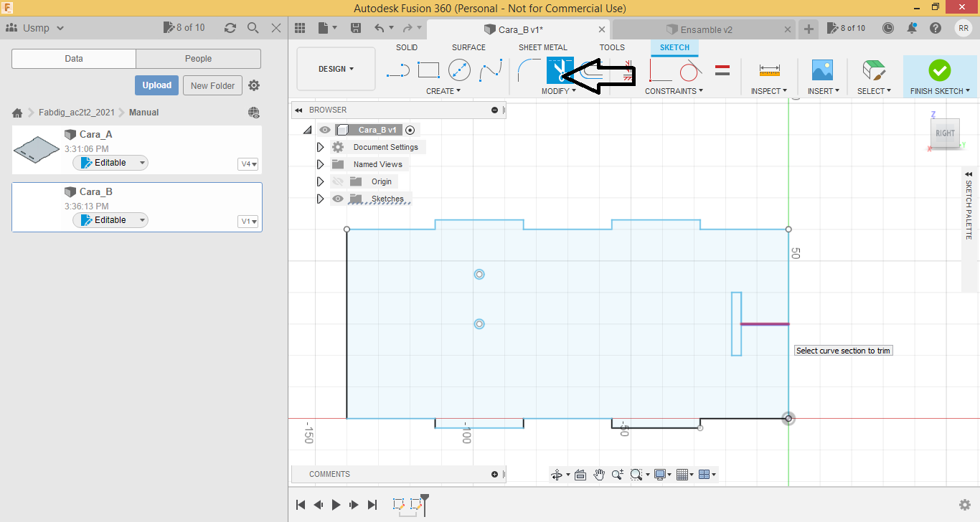Click the Select tool icon
This screenshot has height=522, width=980.
coord(874,70)
